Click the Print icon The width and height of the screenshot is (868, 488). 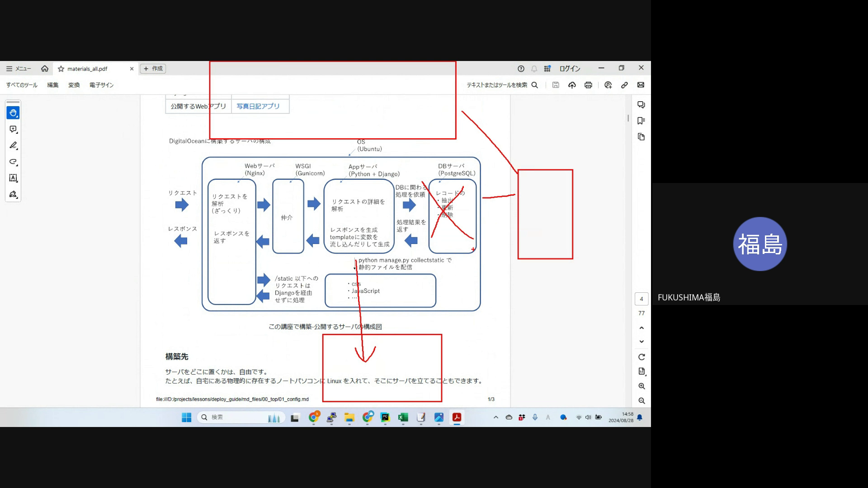click(588, 85)
